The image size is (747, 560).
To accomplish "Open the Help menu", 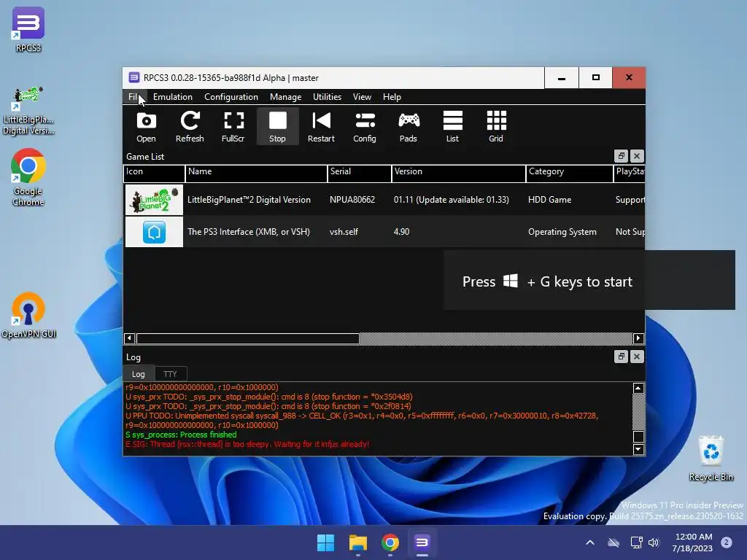I will [x=392, y=97].
